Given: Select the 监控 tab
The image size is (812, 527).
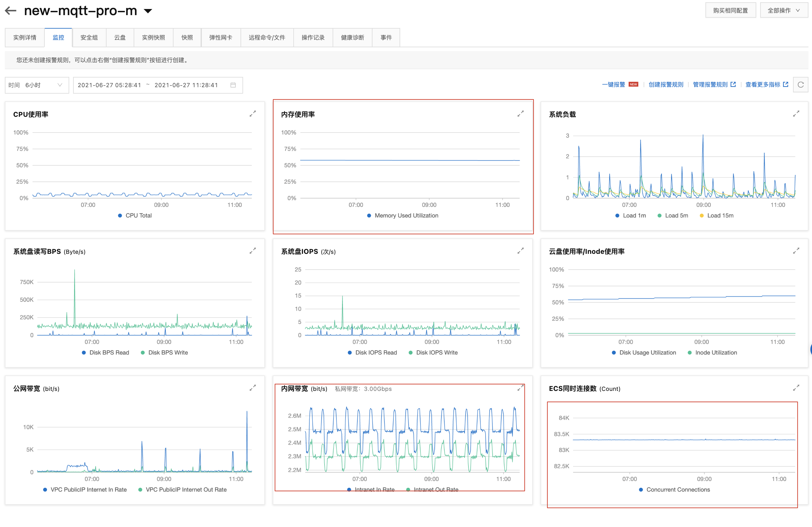Looking at the screenshot, I should (58, 38).
